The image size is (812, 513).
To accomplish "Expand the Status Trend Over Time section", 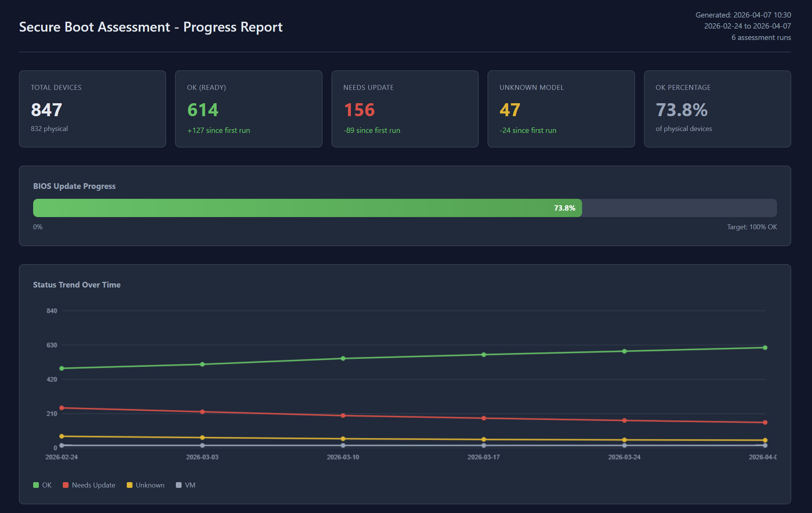I will [77, 284].
